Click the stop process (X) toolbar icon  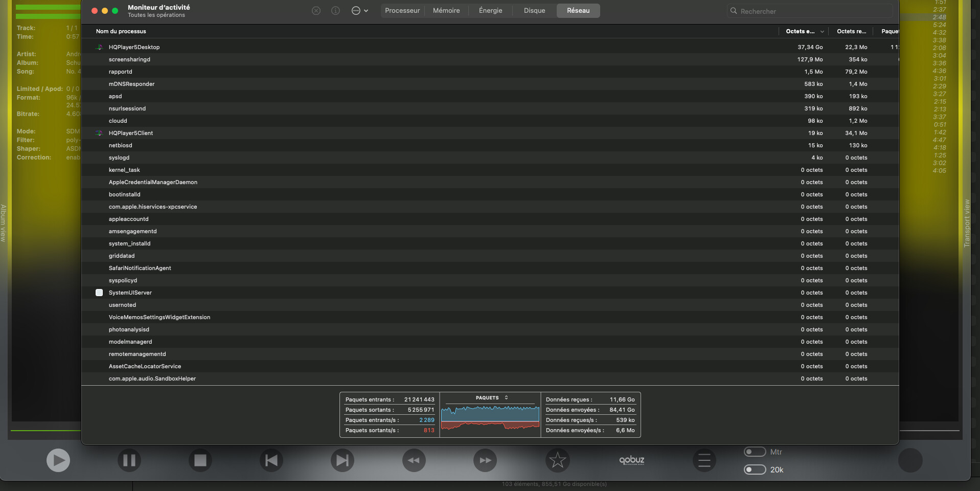[x=316, y=11]
